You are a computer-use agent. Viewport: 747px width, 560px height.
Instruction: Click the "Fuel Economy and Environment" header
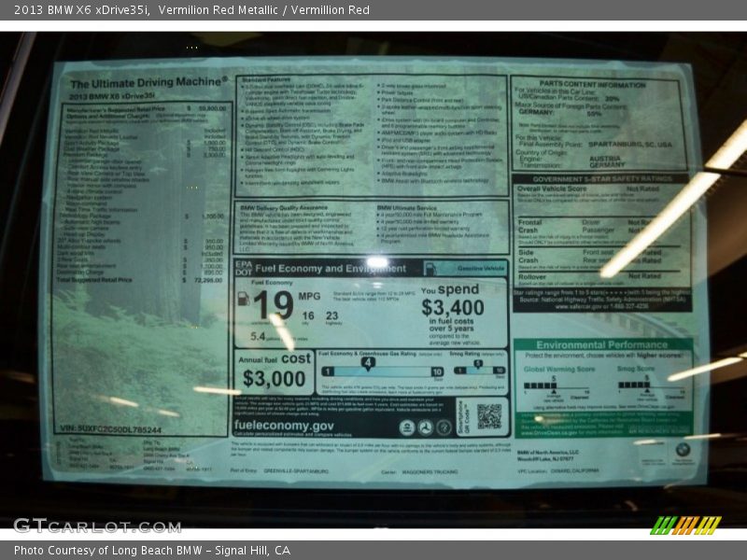click(x=331, y=269)
